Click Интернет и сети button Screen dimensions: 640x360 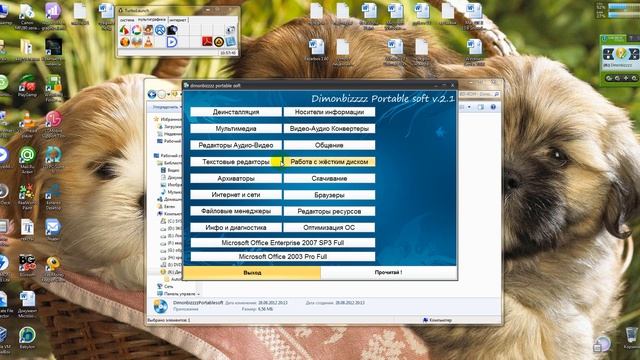(x=236, y=195)
